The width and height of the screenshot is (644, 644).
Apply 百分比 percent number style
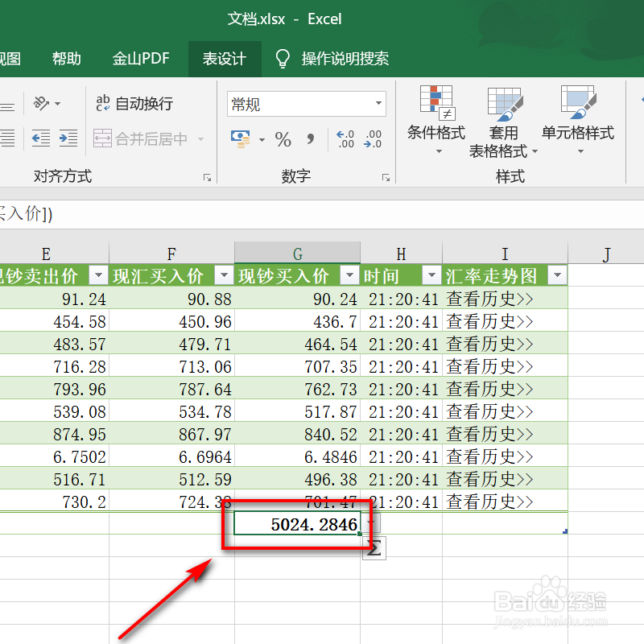tap(283, 140)
